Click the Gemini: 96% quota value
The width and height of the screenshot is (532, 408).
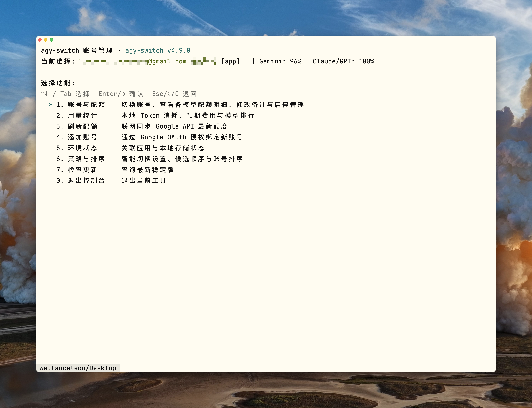280,61
